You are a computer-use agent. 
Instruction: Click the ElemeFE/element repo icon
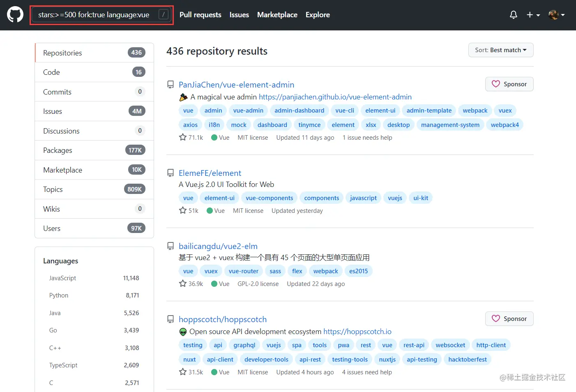pos(170,173)
